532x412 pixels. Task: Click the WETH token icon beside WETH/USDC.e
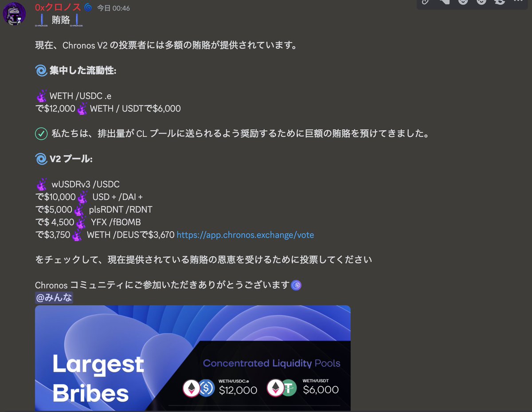pos(192,388)
